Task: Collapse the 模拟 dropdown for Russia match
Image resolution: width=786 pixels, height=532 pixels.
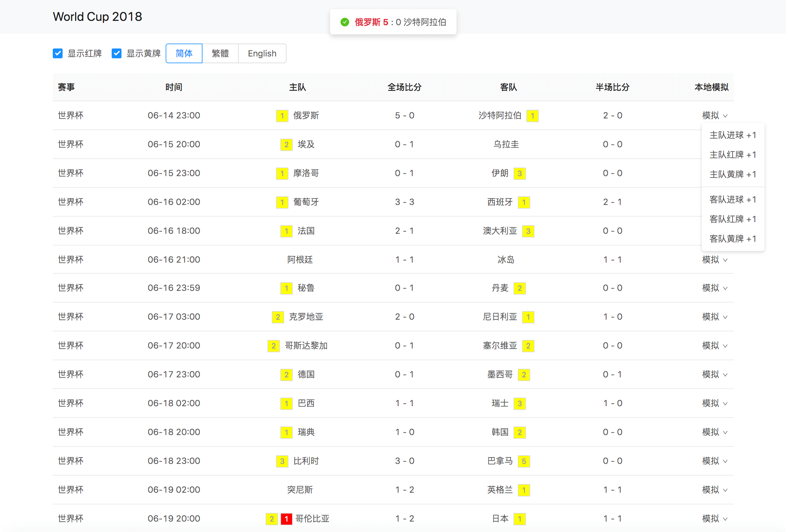Action: tap(714, 116)
